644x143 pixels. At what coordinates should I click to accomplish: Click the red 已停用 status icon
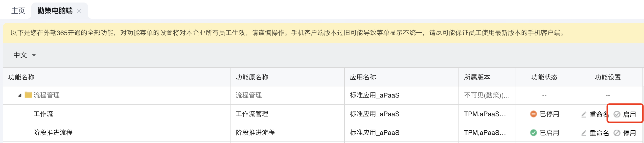(533, 114)
